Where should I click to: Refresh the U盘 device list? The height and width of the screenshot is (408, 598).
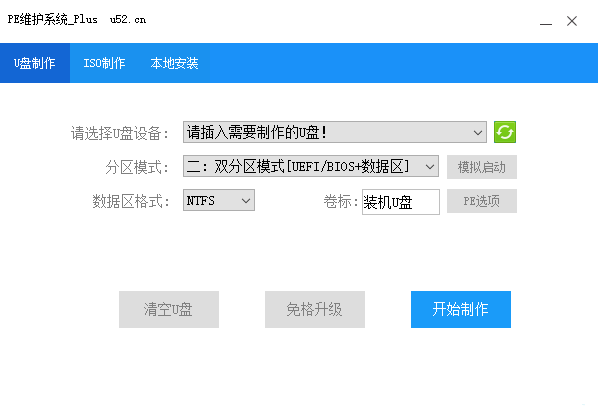(505, 132)
